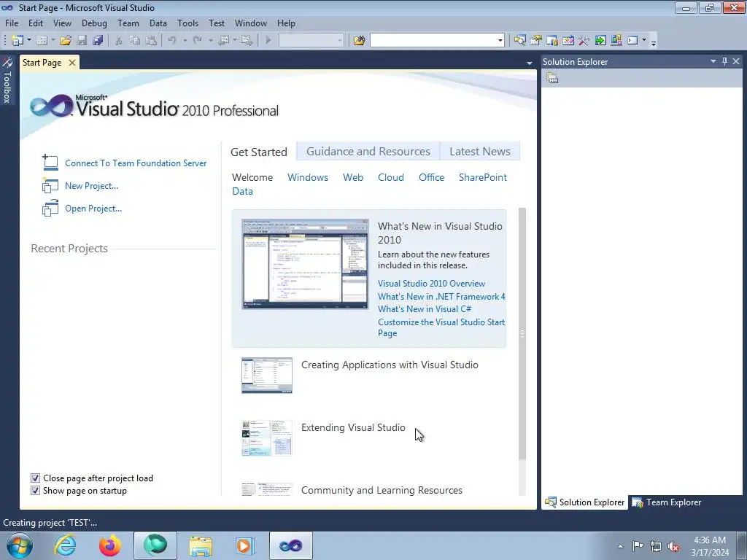
Task: Open Visual Studio 2010 Overview link
Action: 431,284
